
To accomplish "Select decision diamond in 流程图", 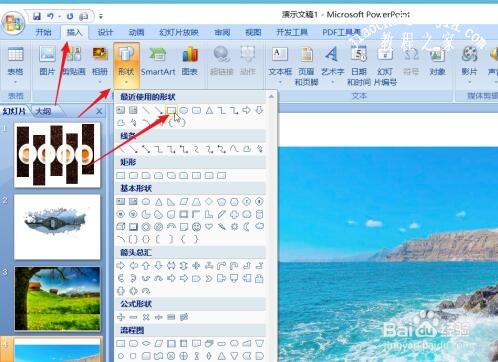I will (146, 343).
